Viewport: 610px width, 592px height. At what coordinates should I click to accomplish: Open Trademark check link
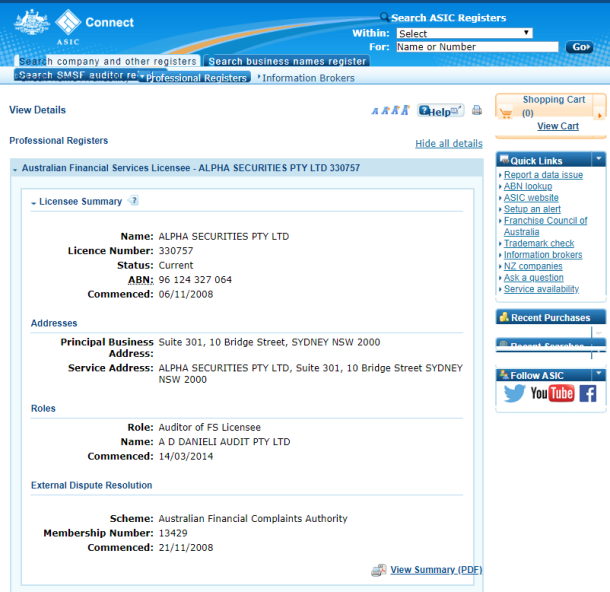pos(539,243)
